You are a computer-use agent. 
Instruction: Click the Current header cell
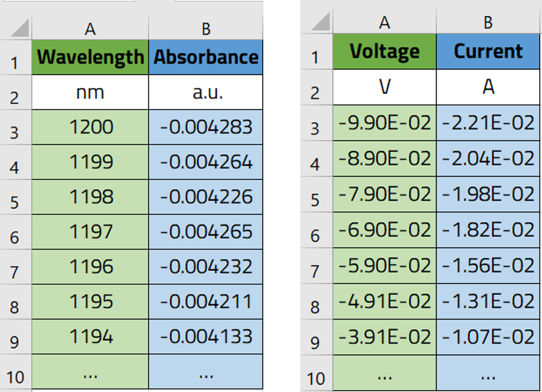tap(488, 51)
